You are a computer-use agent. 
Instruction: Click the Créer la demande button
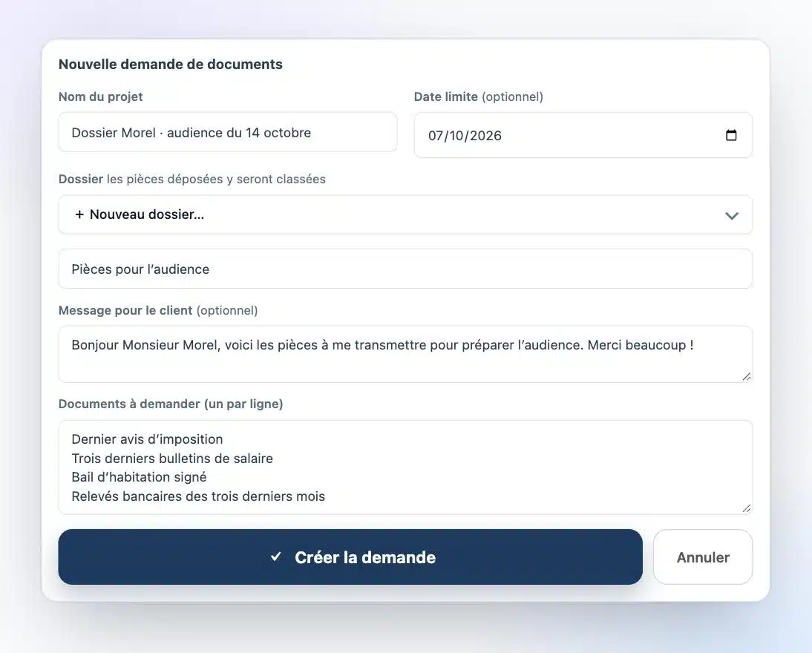[x=350, y=557]
